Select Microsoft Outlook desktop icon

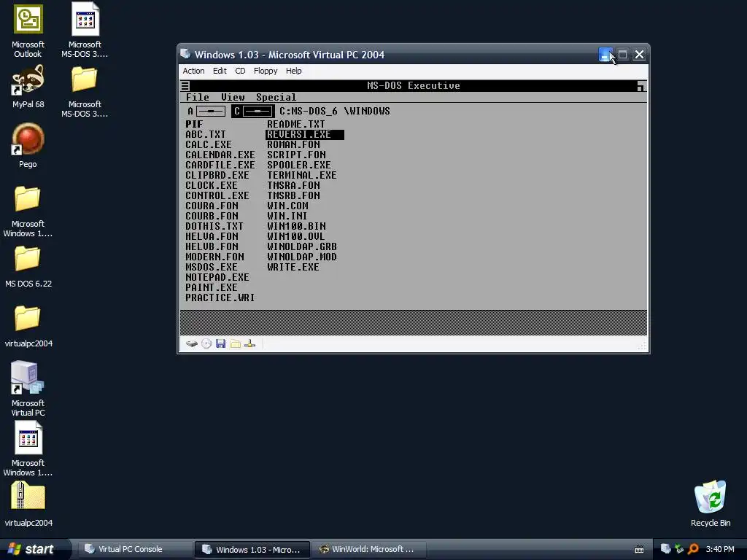(x=28, y=31)
